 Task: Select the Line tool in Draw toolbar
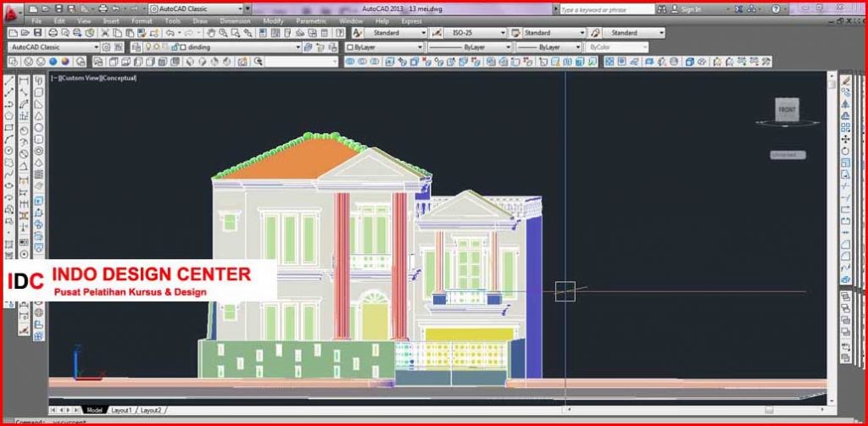8,81
